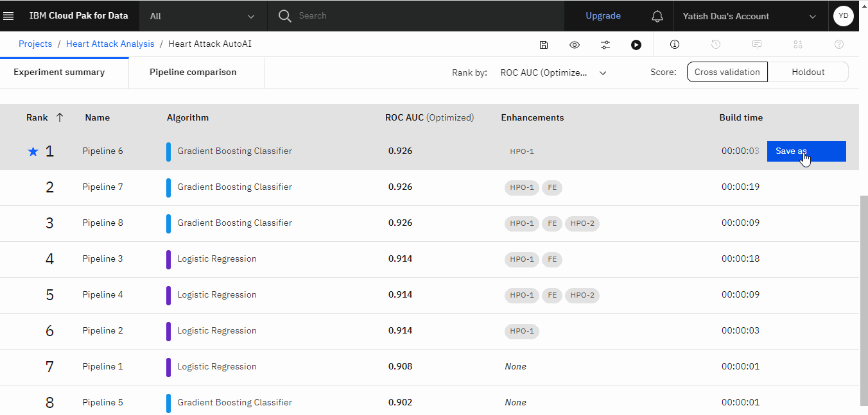Viewport: 868px width, 415px height.
Task: Click the Enhancements column header
Action: (532, 117)
